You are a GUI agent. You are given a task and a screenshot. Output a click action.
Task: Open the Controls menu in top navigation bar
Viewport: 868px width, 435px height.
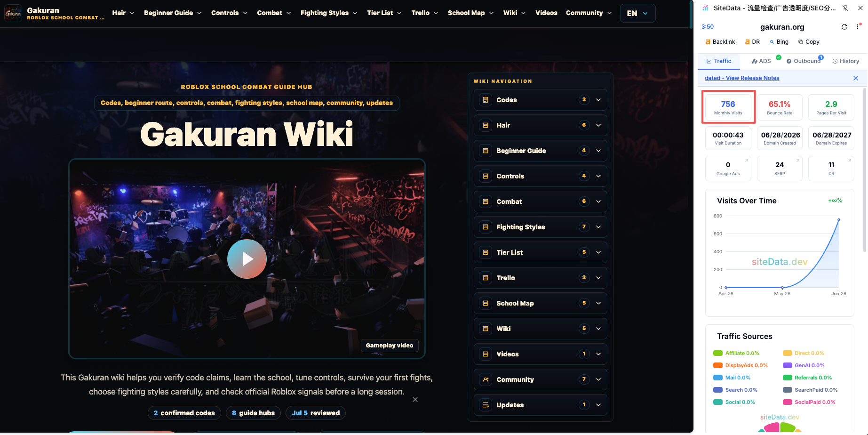pyautogui.click(x=229, y=13)
